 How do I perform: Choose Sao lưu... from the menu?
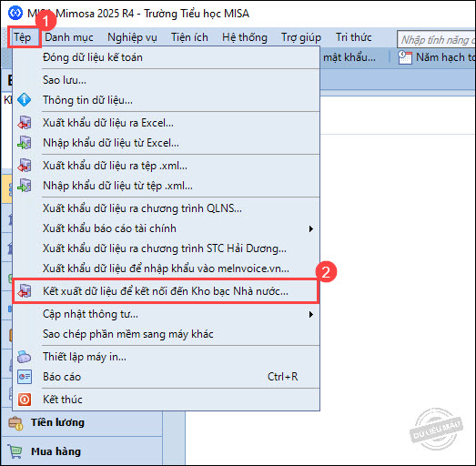pyautogui.click(x=167, y=80)
